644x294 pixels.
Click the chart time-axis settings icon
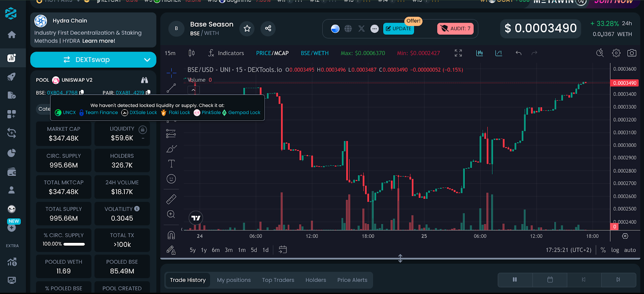[x=625, y=236]
